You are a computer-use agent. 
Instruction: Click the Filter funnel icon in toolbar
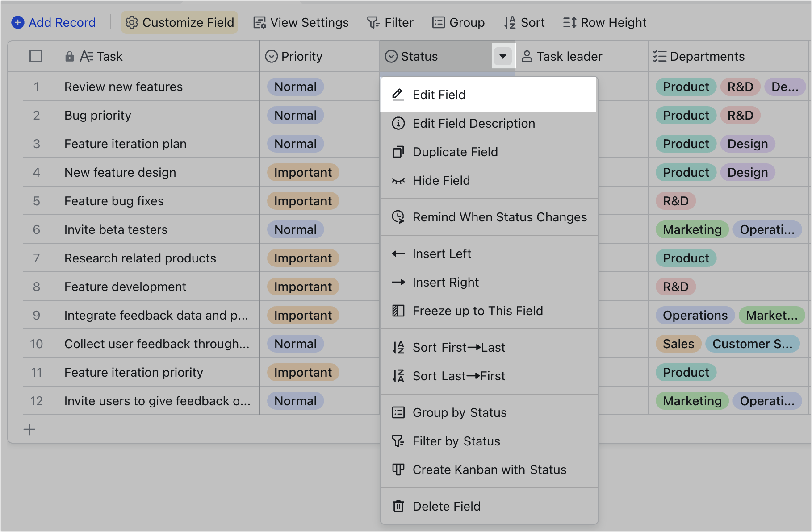click(x=373, y=22)
